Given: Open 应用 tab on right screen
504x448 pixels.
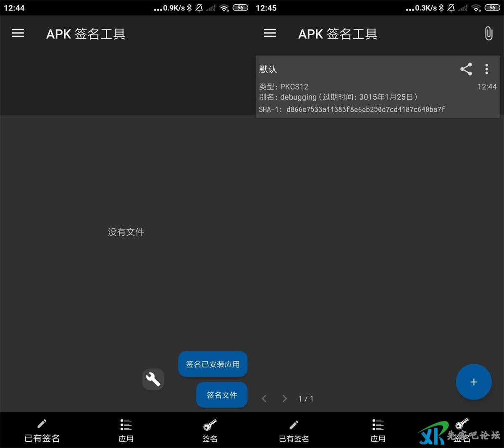Looking at the screenshot, I should [x=378, y=431].
